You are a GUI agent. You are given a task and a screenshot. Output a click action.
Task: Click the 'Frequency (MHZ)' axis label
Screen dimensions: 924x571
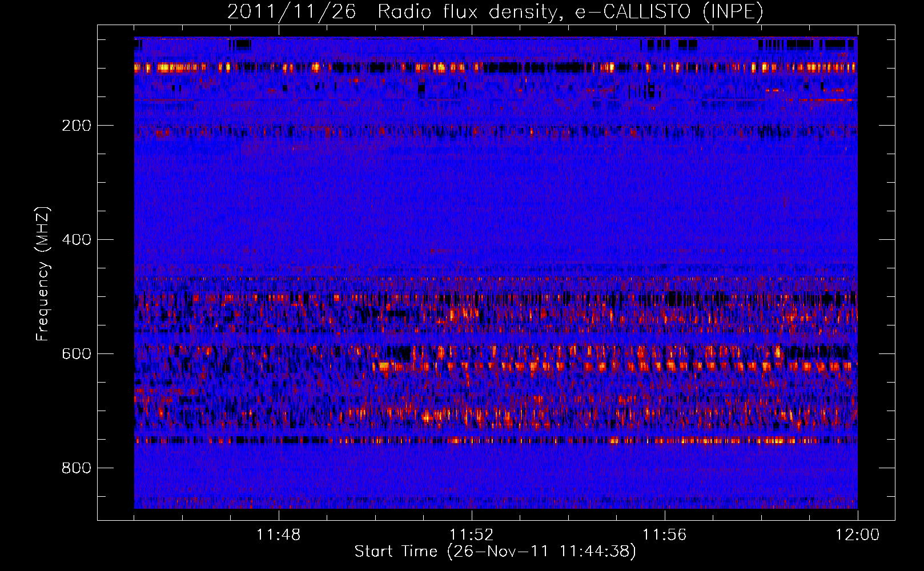coord(43,274)
